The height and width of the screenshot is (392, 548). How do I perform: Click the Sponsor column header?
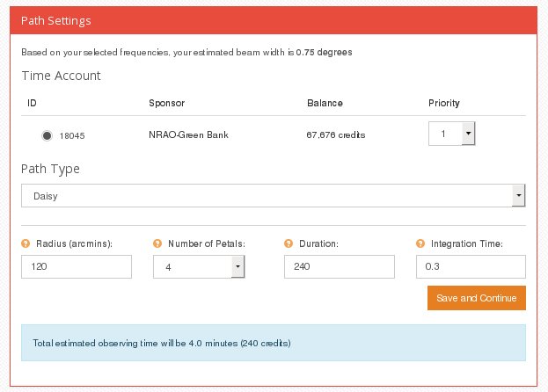pos(167,103)
